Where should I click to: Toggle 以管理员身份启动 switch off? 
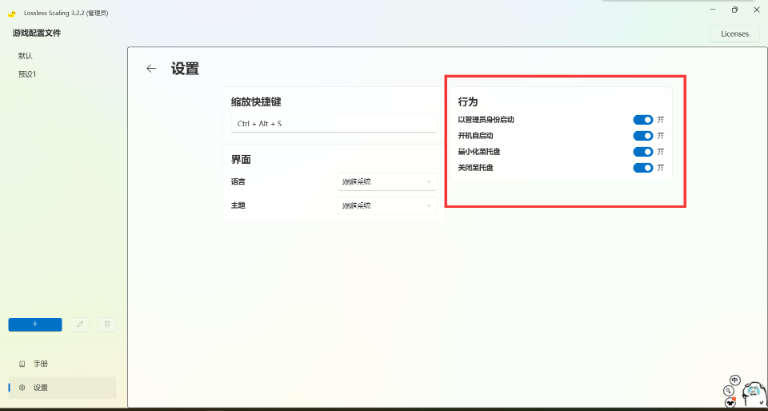(x=643, y=120)
